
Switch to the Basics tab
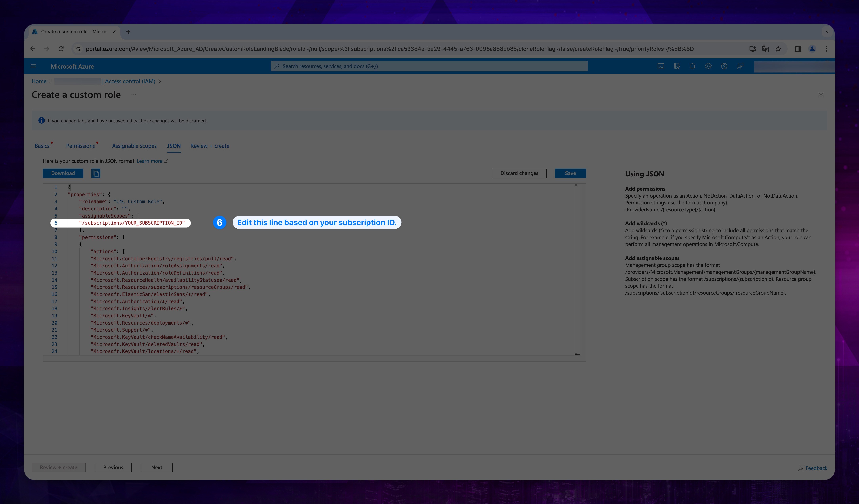click(42, 146)
